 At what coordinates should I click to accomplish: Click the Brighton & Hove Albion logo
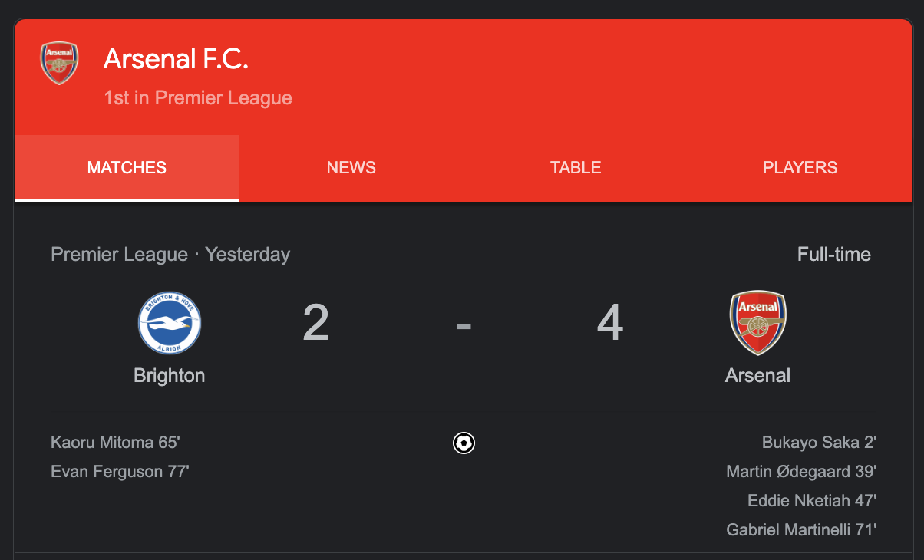pyautogui.click(x=170, y=323)
